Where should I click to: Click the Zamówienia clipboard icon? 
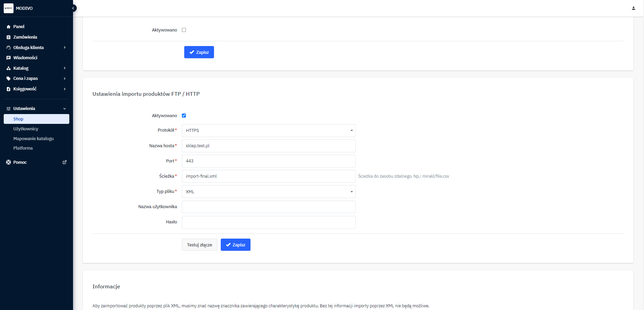click(8, 37)
